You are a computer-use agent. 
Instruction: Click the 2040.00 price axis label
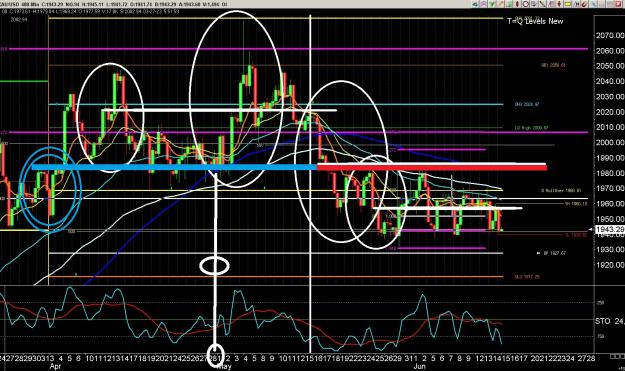[610, 81]
